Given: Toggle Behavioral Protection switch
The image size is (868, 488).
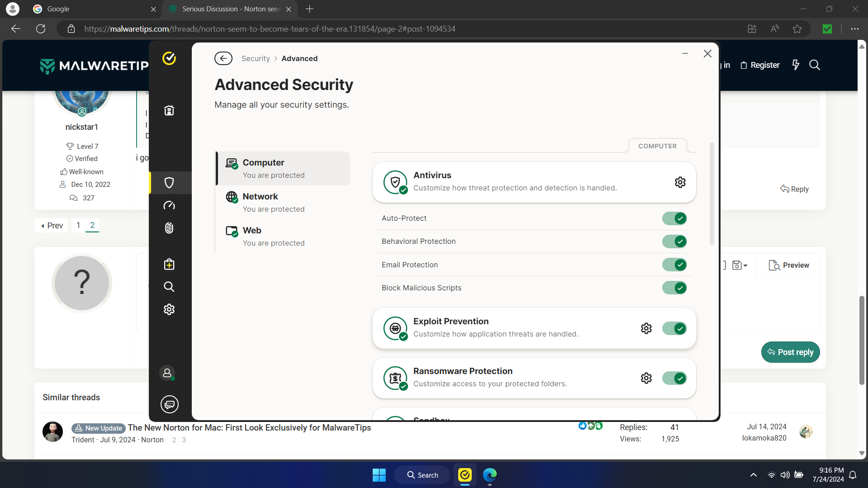Looking at the screenshot, I should coord(674,242).
